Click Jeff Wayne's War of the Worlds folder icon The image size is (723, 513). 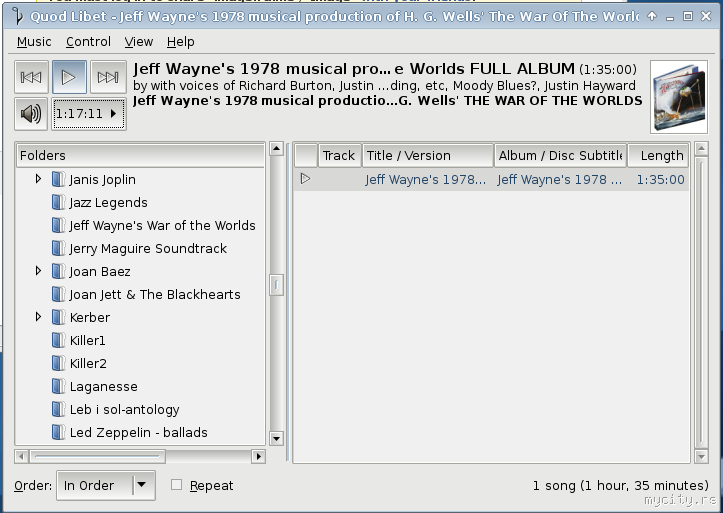(58, 225)
